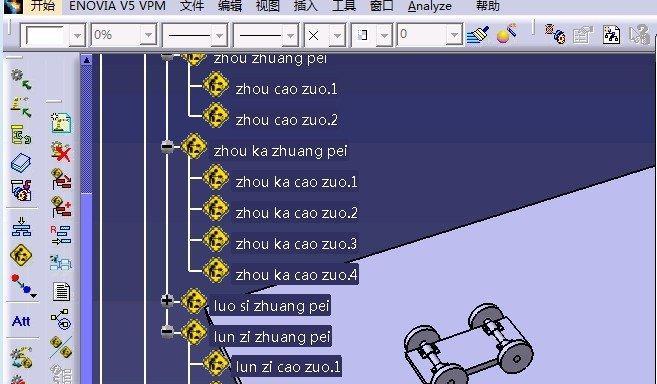The image size is (657, 384).
Task: Open the ENOVIA V5 VPM menu
Action: point(117,6)
